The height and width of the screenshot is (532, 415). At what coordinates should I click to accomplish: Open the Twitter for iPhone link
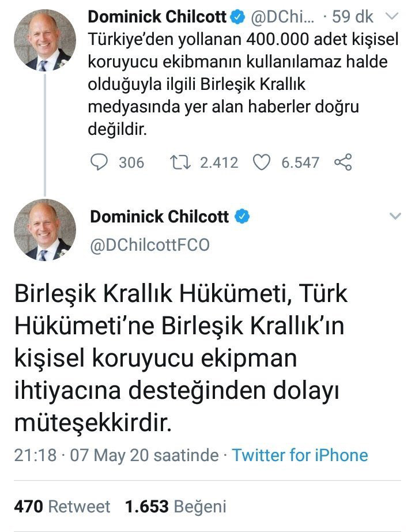[300, 455]
